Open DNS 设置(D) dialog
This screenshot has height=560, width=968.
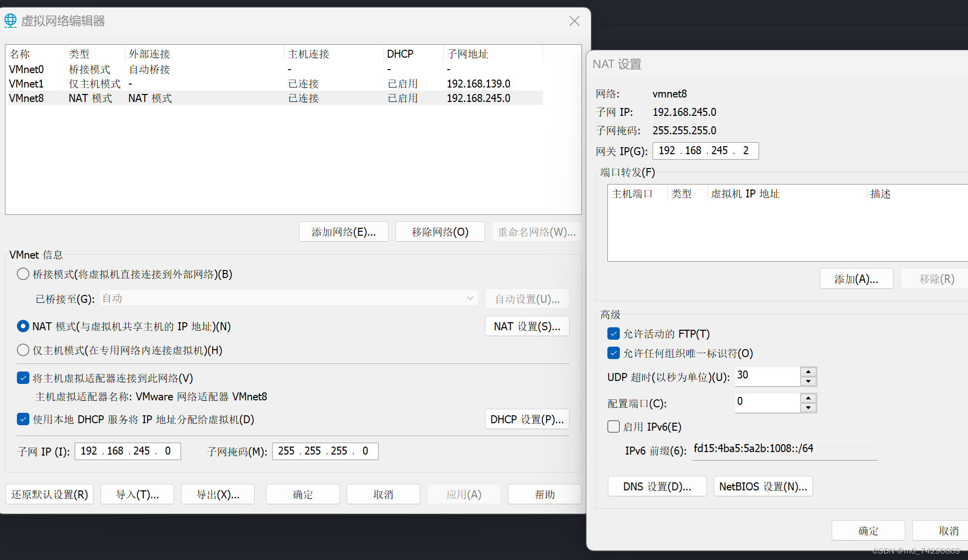pos(657,486)
